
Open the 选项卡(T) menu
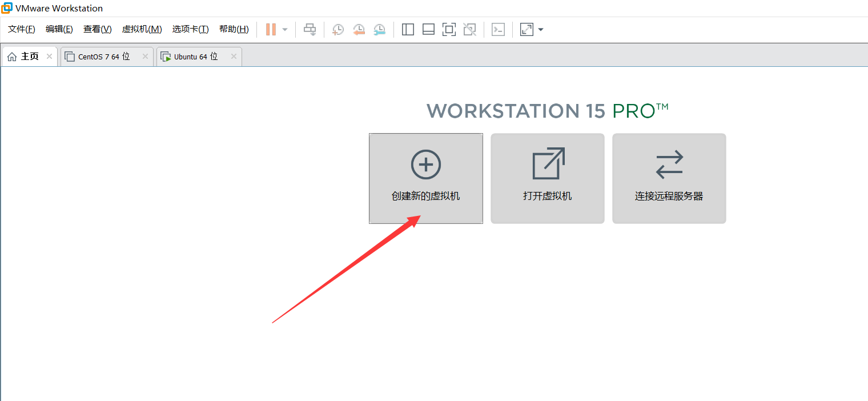coord(191,29)
